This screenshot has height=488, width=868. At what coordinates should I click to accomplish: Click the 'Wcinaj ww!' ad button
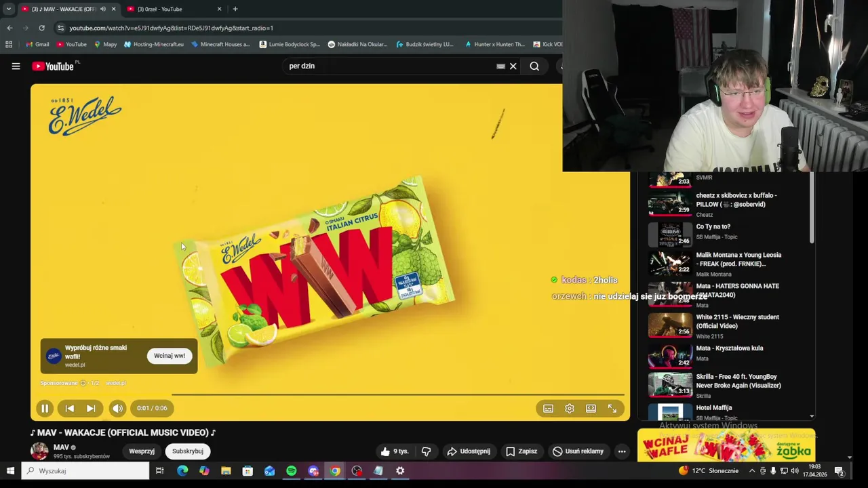(170, 356)
